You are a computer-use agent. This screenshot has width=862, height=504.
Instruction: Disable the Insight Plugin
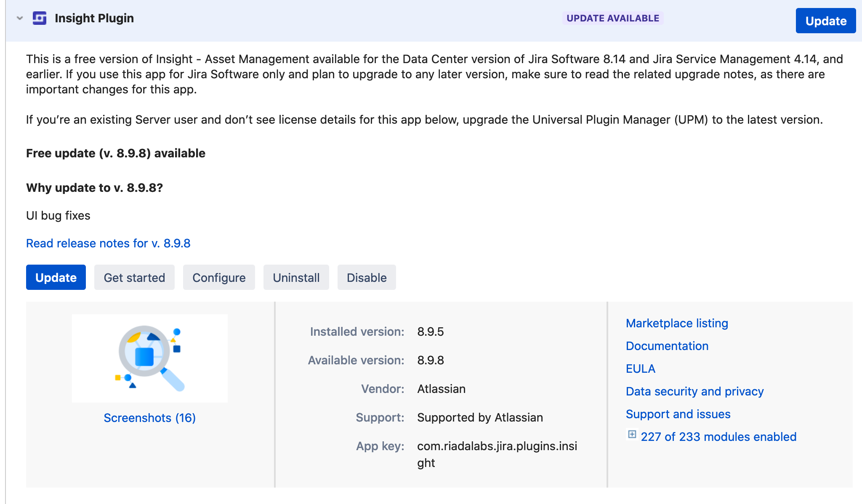[366, 277]
